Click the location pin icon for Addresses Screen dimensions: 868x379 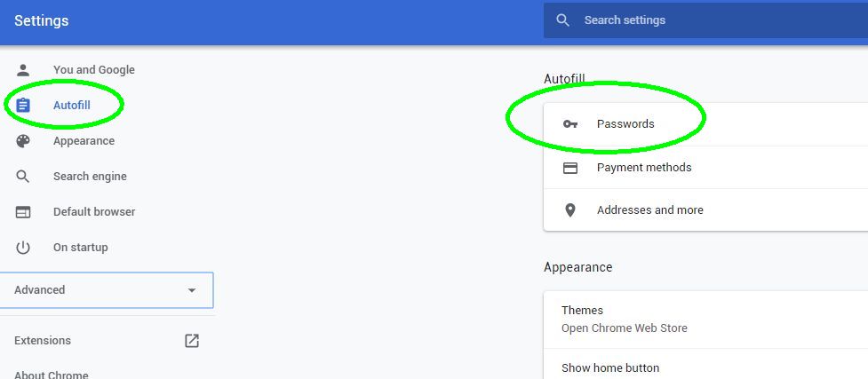coord(570,210)
